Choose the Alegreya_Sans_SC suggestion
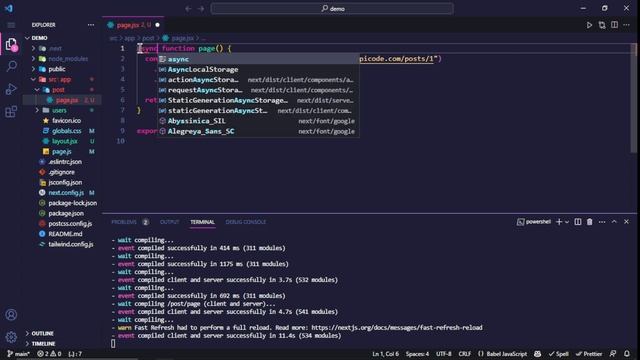Image resolution: width=640 pixels, height=360 pixels. 258,131
